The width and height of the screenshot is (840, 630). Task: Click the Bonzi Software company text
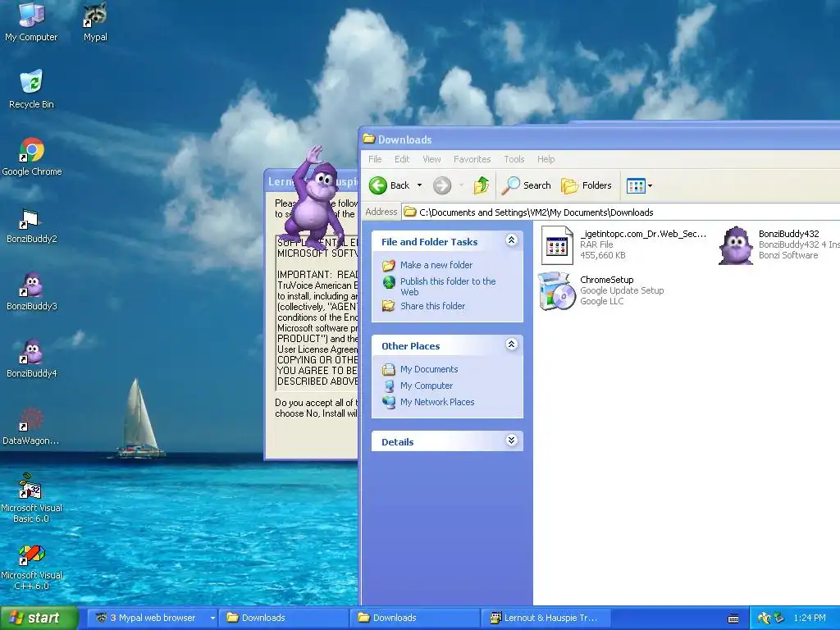[x=788, y=255]
